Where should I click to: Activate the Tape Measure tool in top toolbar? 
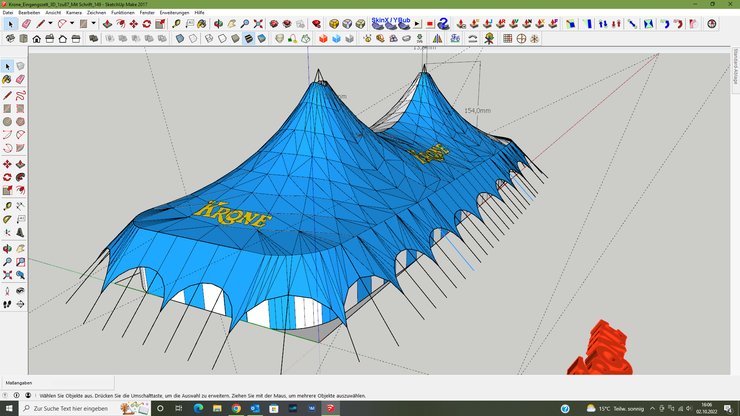coord(177,24)
